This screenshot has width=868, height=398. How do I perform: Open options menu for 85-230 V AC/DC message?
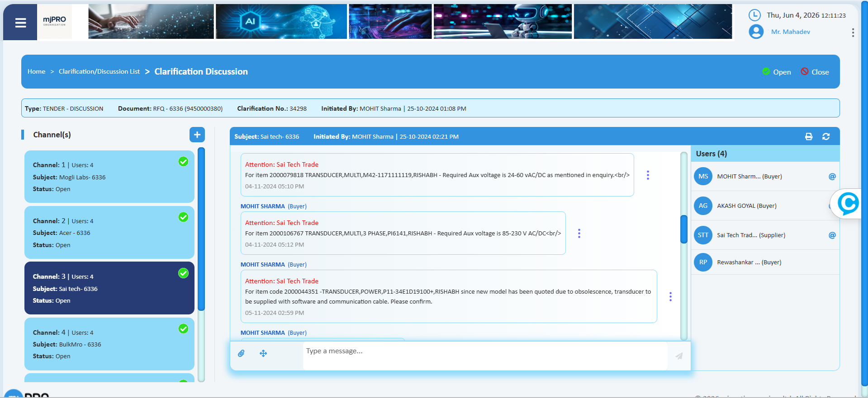(x=579, y=234)
